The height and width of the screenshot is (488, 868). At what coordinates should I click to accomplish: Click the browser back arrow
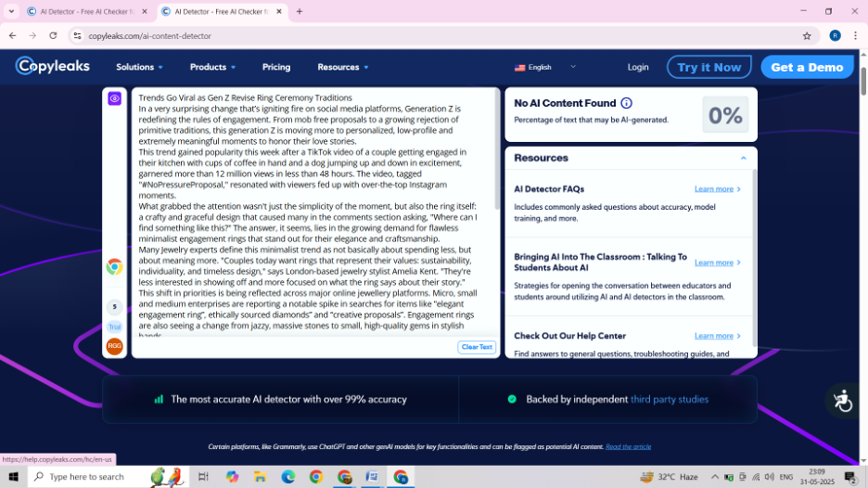click(x=13, y=35)
